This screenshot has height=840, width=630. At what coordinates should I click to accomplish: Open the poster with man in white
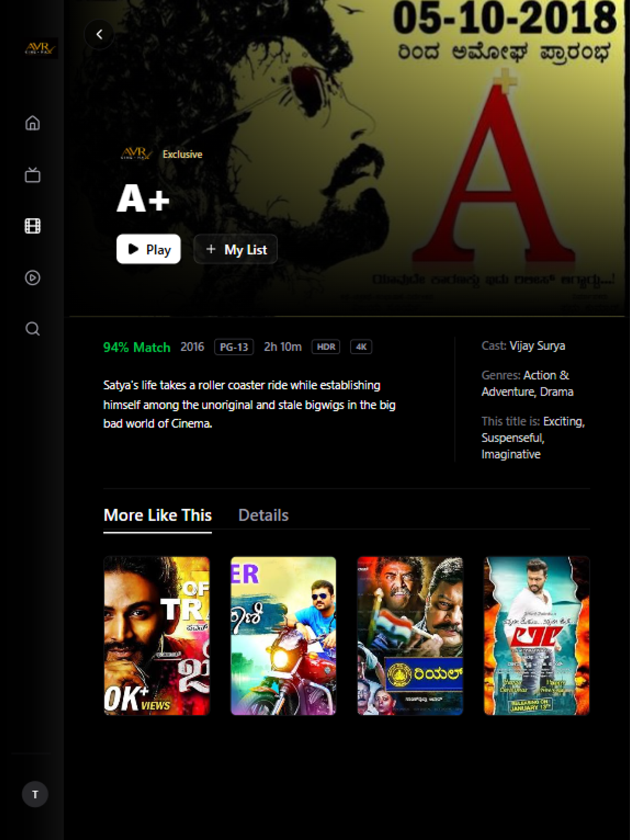click(x=537, y=636)
